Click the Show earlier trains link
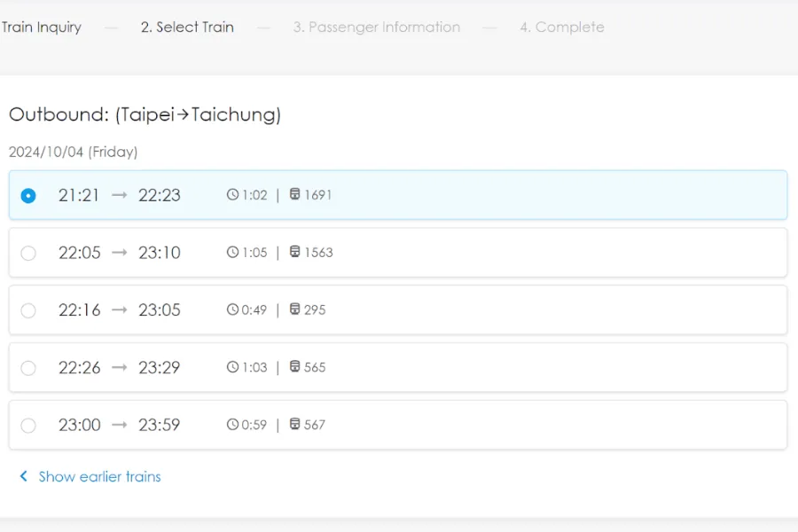This screenshot has width=798, height=532. [99, 476]
